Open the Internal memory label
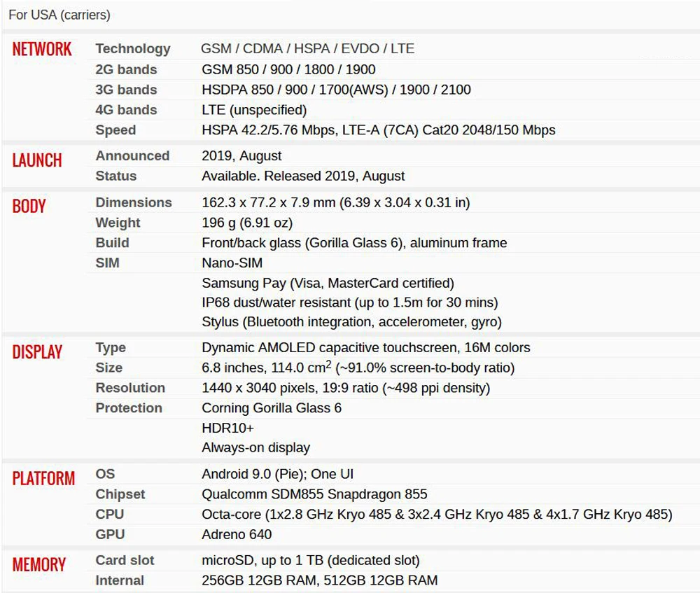This screenshot has width=700, height=593. point(120,580)
